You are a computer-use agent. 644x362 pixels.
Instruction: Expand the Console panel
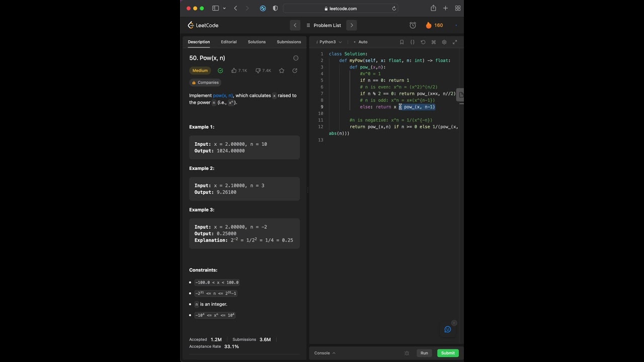(x=325, y=353)
